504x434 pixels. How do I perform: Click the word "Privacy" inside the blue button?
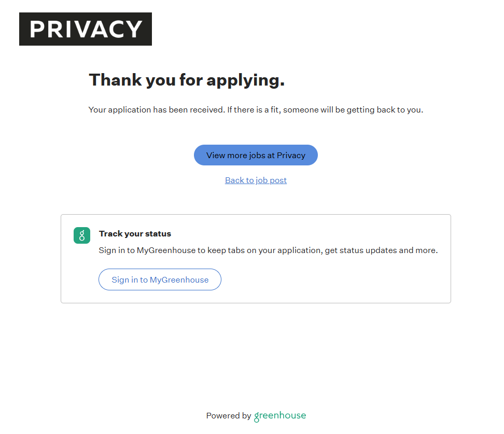point(291,156)
